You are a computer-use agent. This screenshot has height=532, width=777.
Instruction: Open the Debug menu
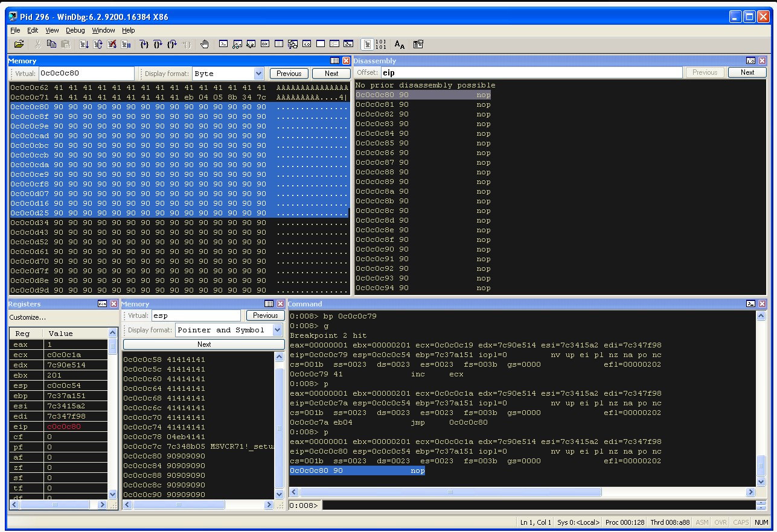pos(75,30)
